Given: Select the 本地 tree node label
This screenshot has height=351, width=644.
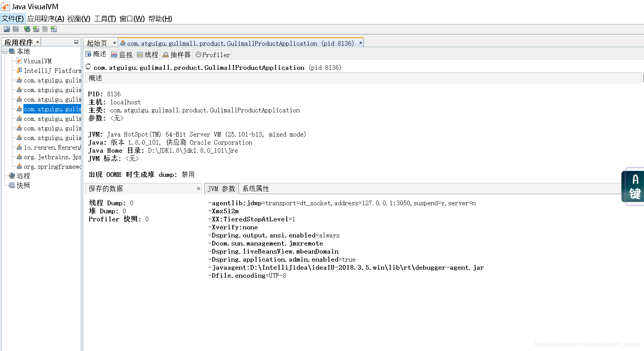Looking at the screenshot, I should click(23, 51).
